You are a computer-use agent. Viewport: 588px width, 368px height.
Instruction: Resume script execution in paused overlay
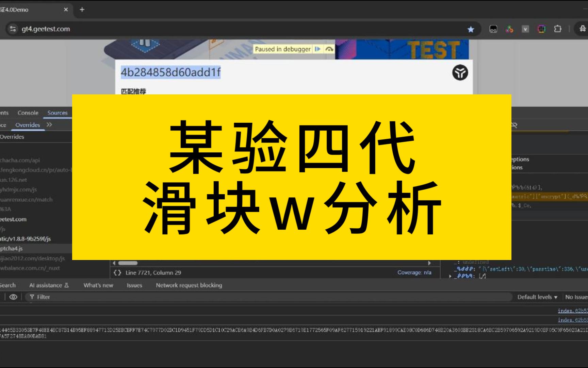(317, 49)
